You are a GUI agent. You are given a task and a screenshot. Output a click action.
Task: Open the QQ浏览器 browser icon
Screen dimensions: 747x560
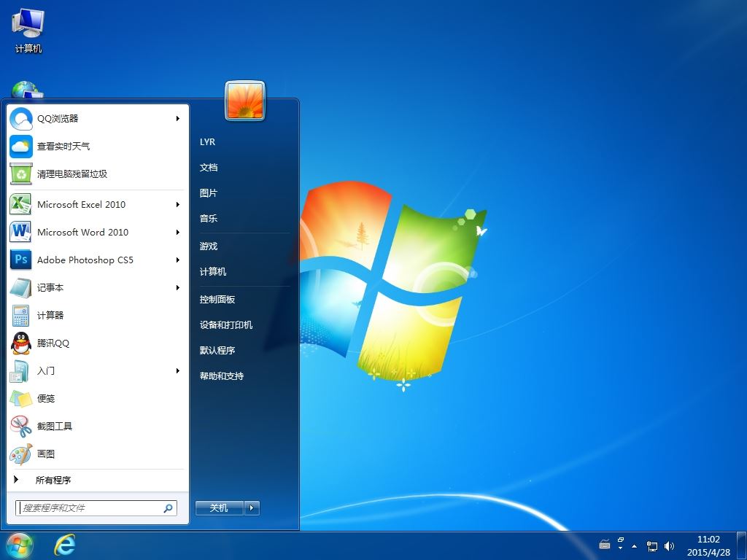21,119
